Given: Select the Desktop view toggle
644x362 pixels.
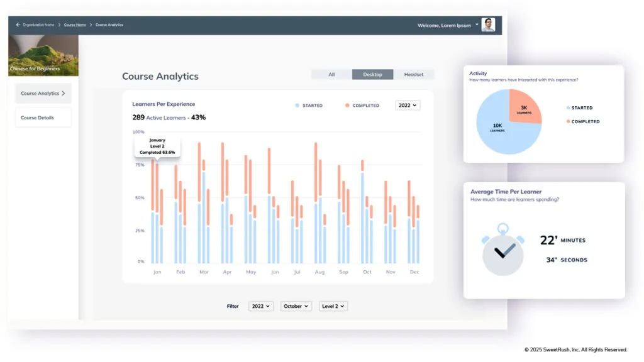Looking at the screenshot, I should (372, 74).
